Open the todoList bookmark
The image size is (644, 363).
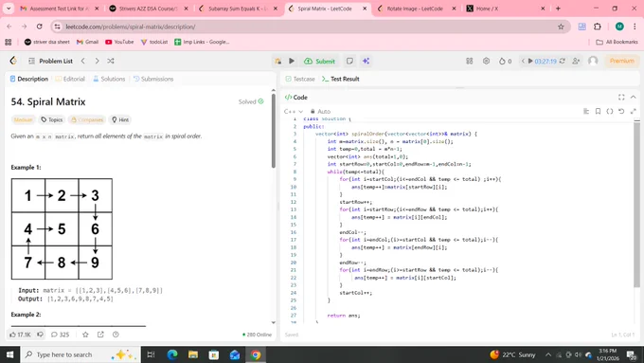click(154, 42)
